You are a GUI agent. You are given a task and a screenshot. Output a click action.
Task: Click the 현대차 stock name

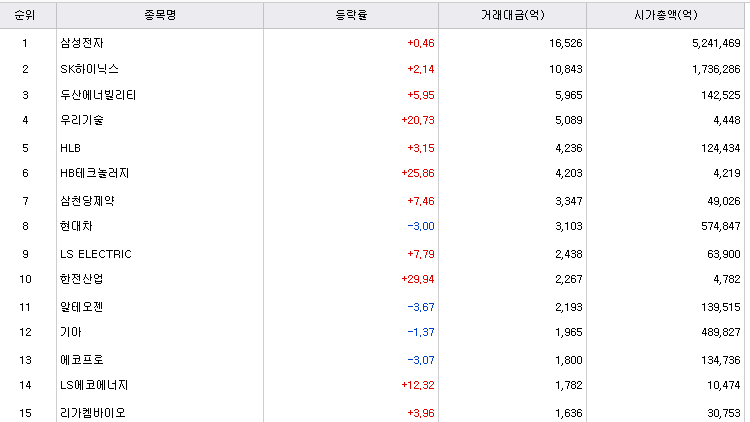click(76, 226)
